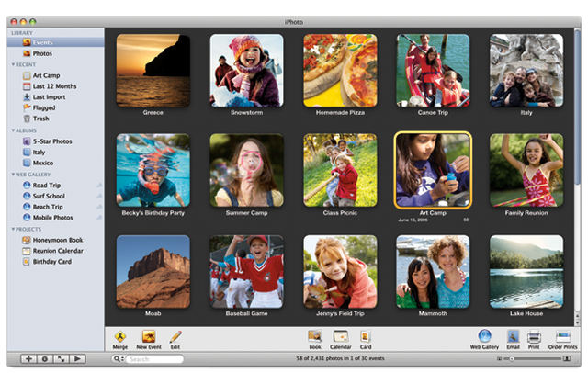The image size is (588, 373).
Task: Click the plus add button
Action: [28, 359]
